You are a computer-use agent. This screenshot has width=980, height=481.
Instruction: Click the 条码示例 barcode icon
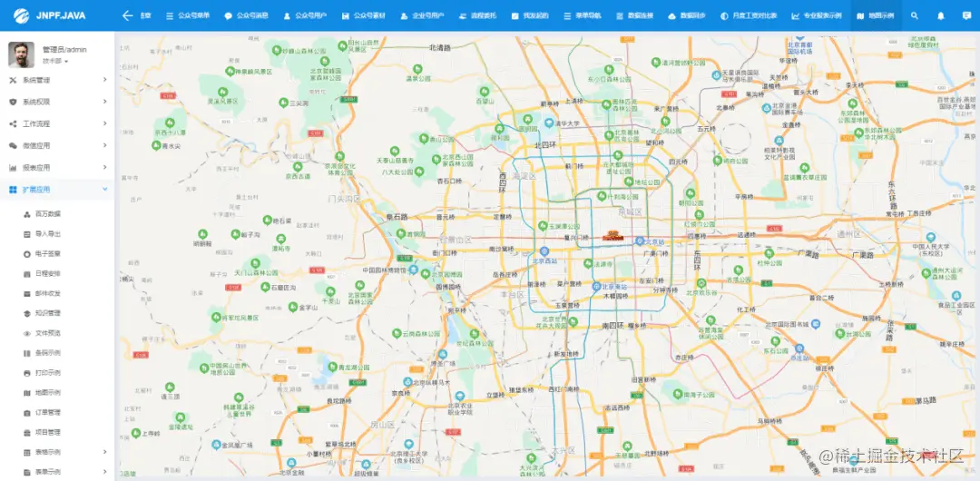[x=27, y=353]
